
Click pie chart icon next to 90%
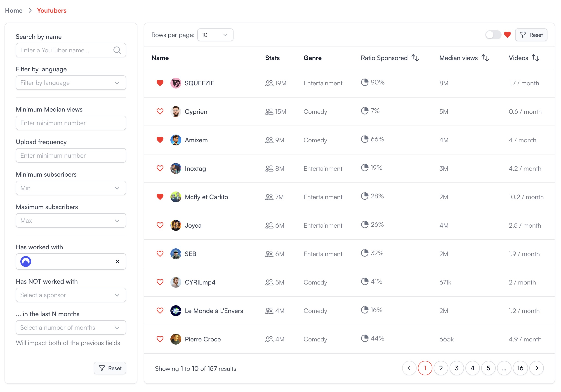click(x=365, y=82)
